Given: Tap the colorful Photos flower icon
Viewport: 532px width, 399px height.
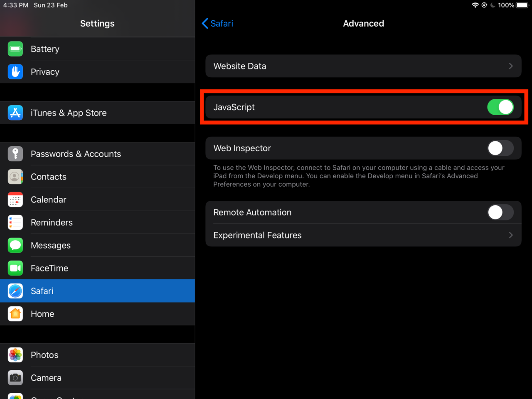Looking at the screenshot, I should click(x=15, y=355).
